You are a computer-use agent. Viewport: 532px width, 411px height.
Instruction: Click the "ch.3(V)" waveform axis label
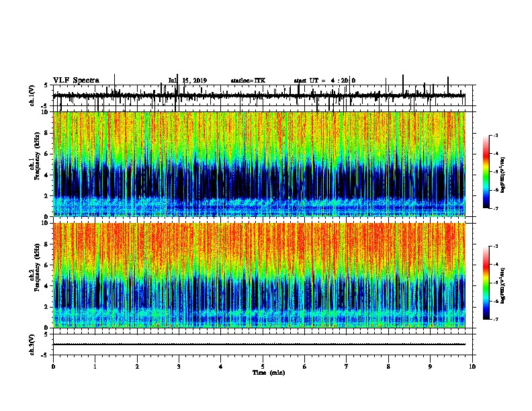point(32,345)
